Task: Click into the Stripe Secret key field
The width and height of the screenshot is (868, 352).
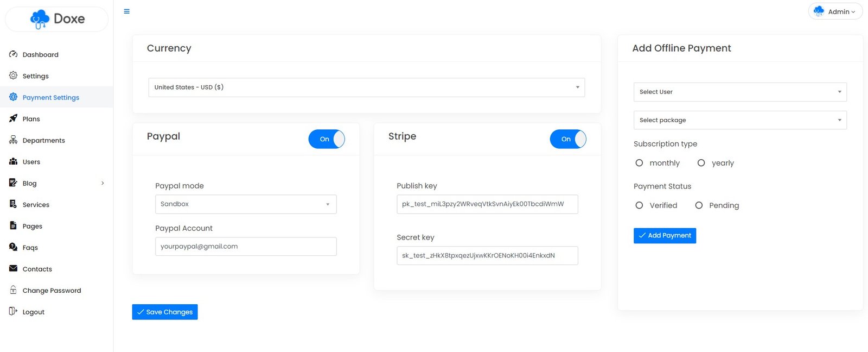Action: coord(487,255)
